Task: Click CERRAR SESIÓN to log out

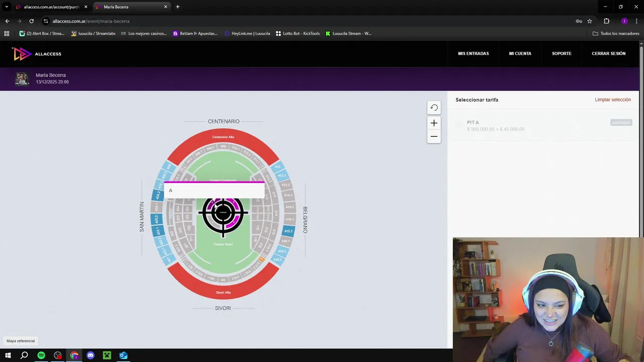Action: click(608, 53)
